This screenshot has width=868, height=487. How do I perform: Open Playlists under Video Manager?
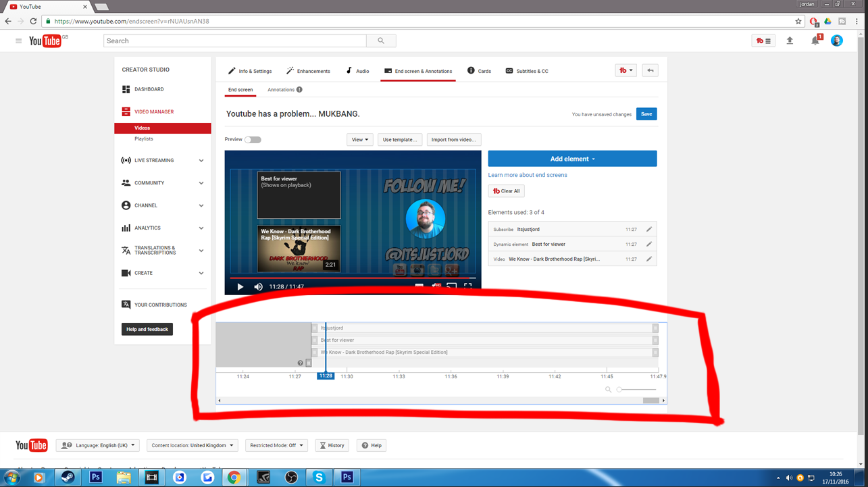coord(144,139)
